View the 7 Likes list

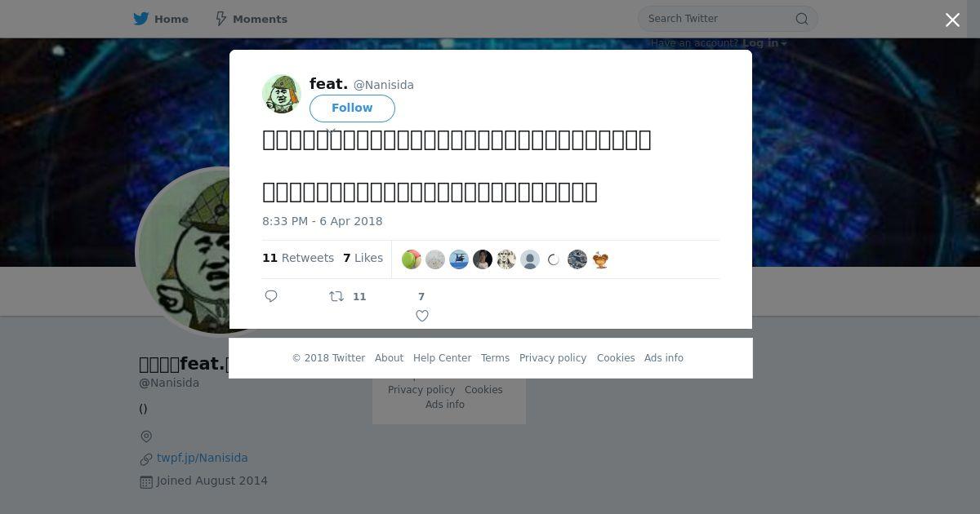point(363,258)
